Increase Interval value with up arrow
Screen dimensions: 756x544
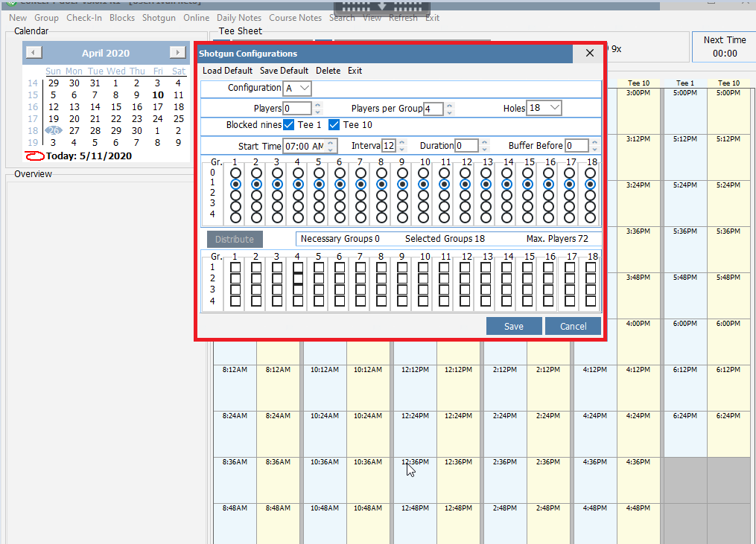[x=402, y=142]
